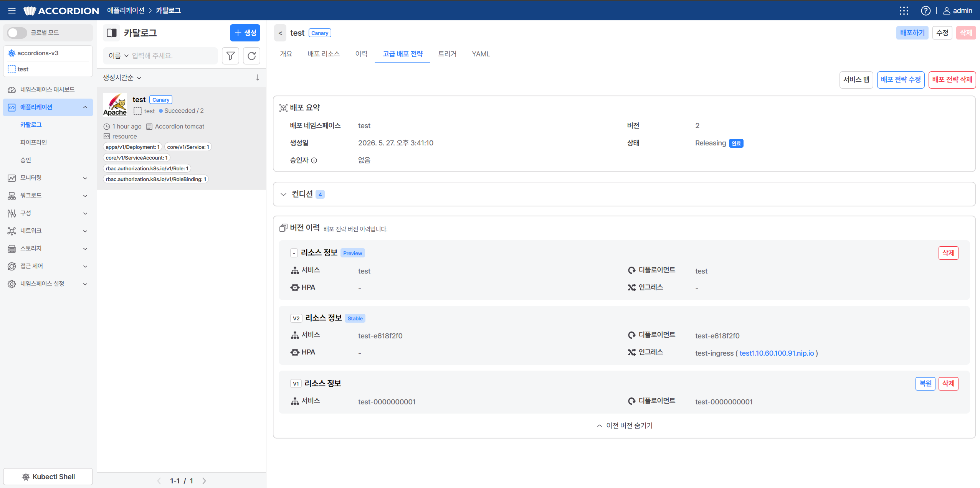Expand the 모니터링 sidebar menu
This screenshot has height=488, width=980.
pyautogui.click(x=48, y=178)
